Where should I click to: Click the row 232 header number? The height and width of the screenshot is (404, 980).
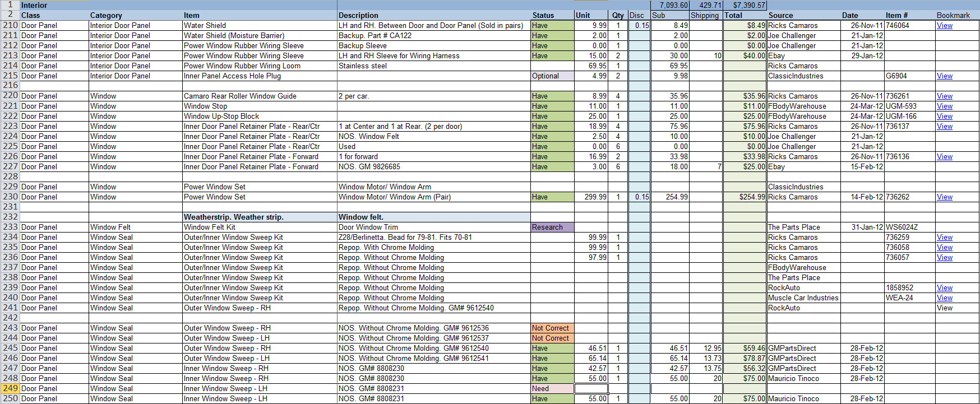click(10, 217)
